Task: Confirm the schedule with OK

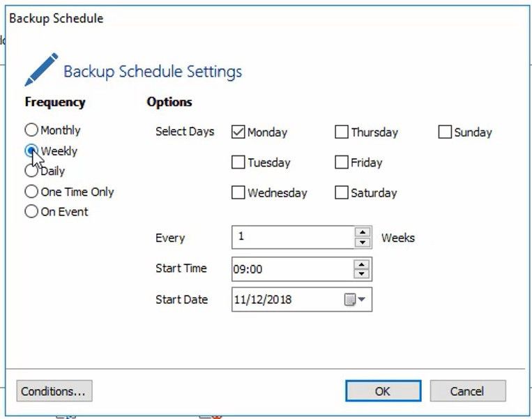Action: tap(383, 391)
